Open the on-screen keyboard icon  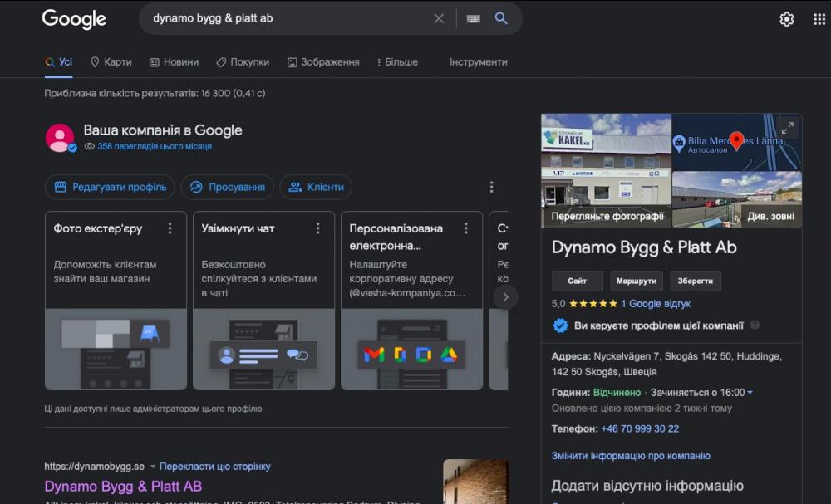474,18
